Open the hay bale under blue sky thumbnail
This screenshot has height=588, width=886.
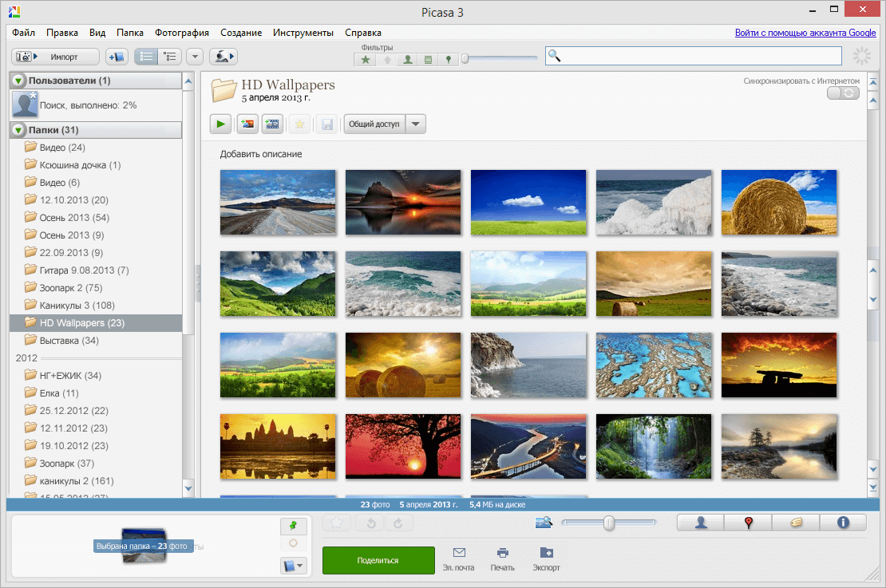(778, 202)
